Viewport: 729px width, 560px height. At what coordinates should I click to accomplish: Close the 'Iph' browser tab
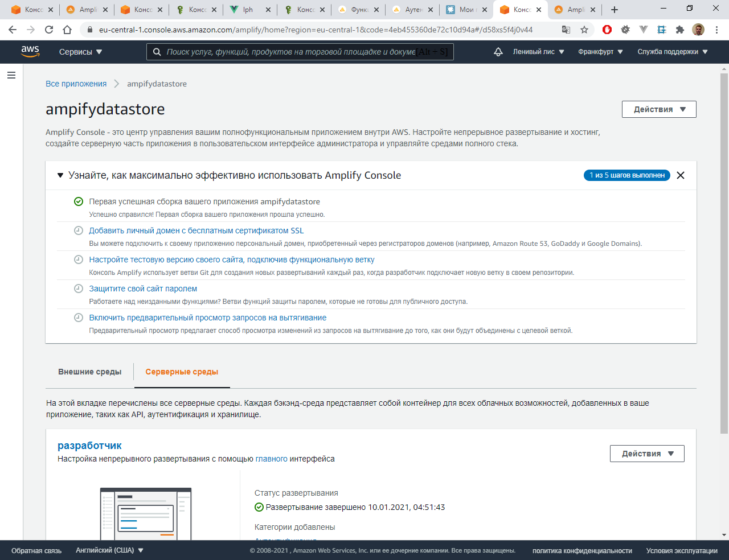pos(268,10)
